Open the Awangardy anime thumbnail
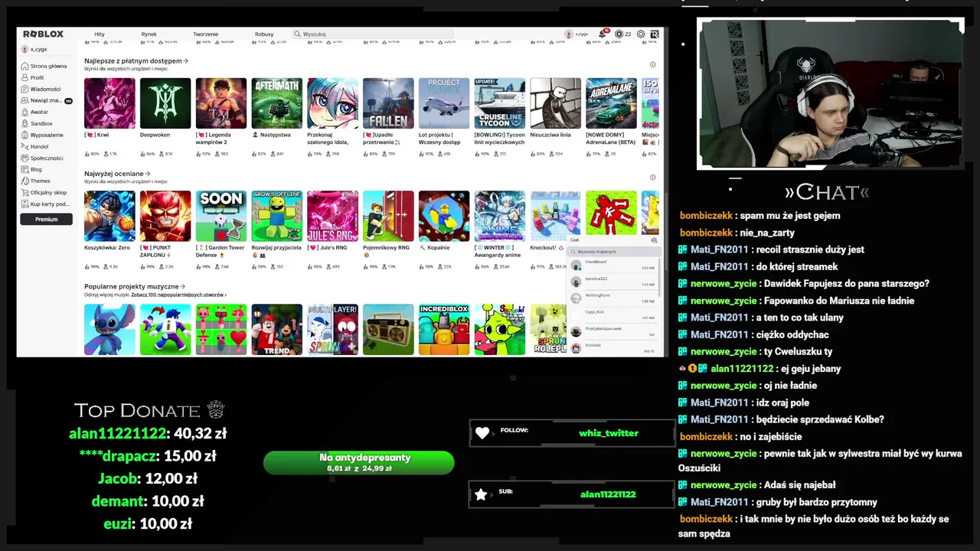Image resolution: width=980 pixels, height=551 pixels. coord(500,216)
